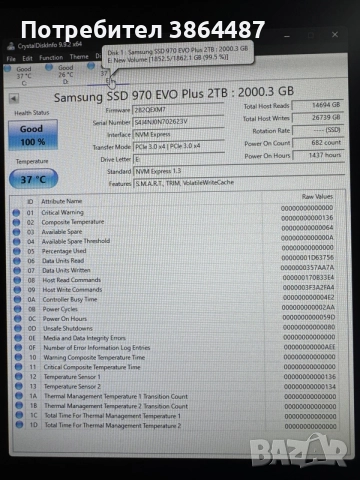Select raw value 0000000357AA7A
Screen dimensions: 360x480
tap(307, 267)
